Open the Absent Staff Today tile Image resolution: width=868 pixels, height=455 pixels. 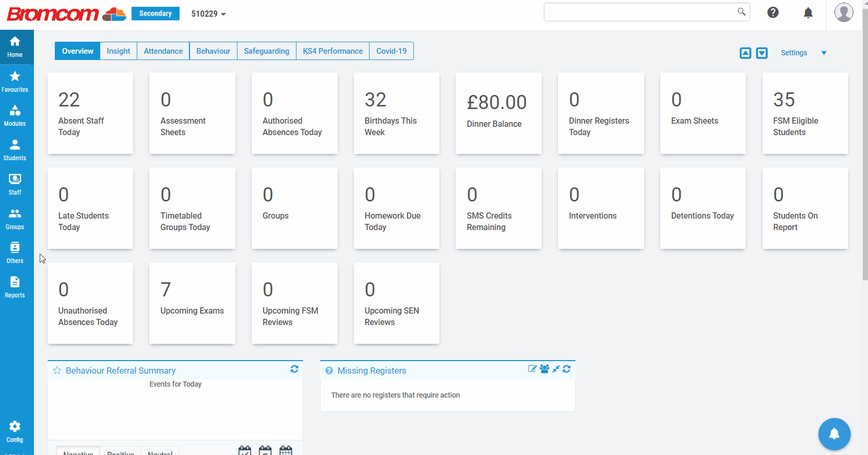[90, 113]
